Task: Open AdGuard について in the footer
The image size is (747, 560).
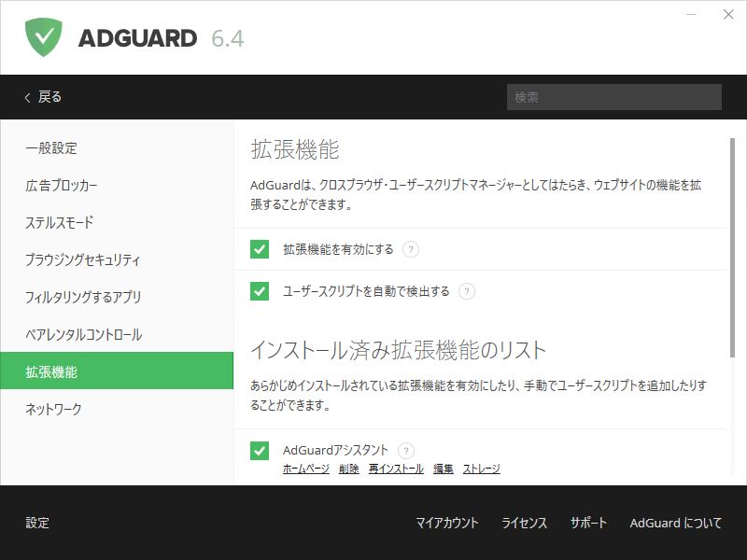Action: 675,523
